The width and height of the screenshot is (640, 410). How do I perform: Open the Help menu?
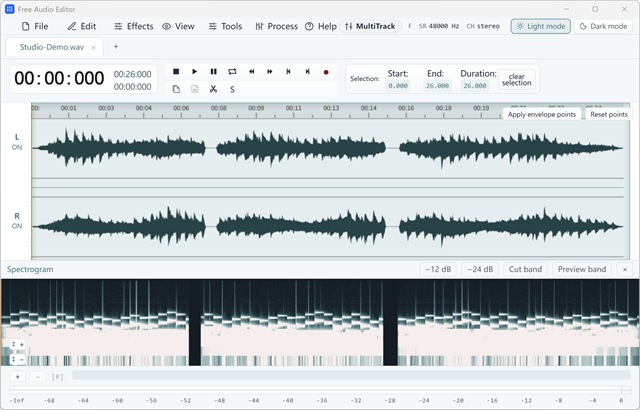pyautogui.click(x=321, y=26)
